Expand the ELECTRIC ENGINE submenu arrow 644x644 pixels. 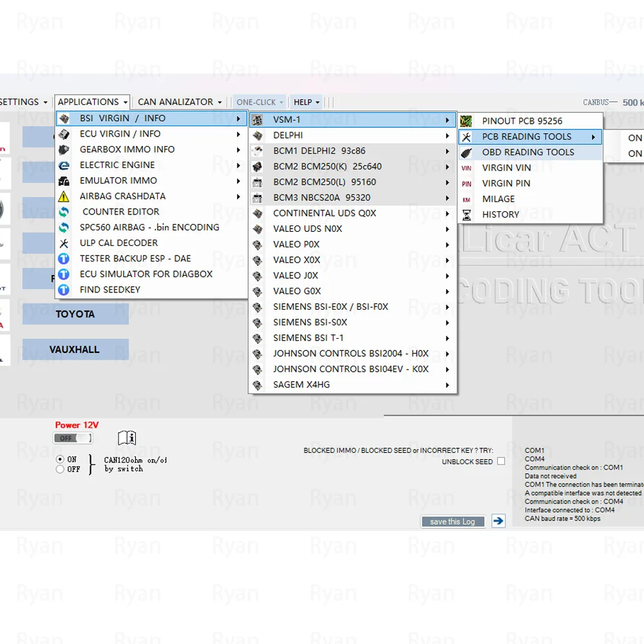point(238,166)
